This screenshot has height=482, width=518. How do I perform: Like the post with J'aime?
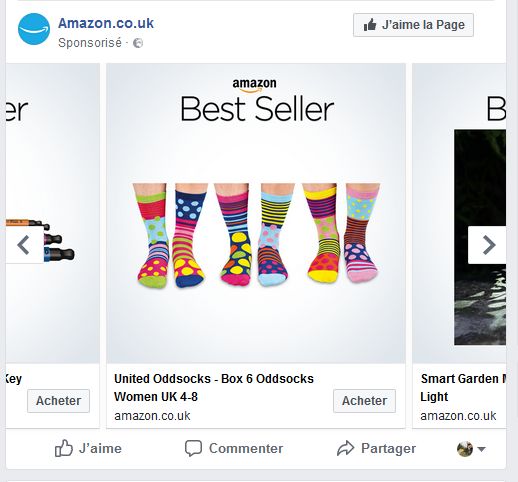[88, 448]
